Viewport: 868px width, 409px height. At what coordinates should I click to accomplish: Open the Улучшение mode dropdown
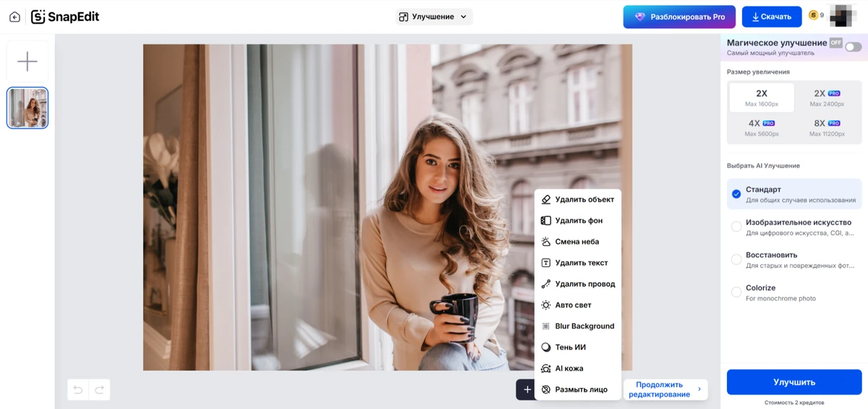[434, 17]
